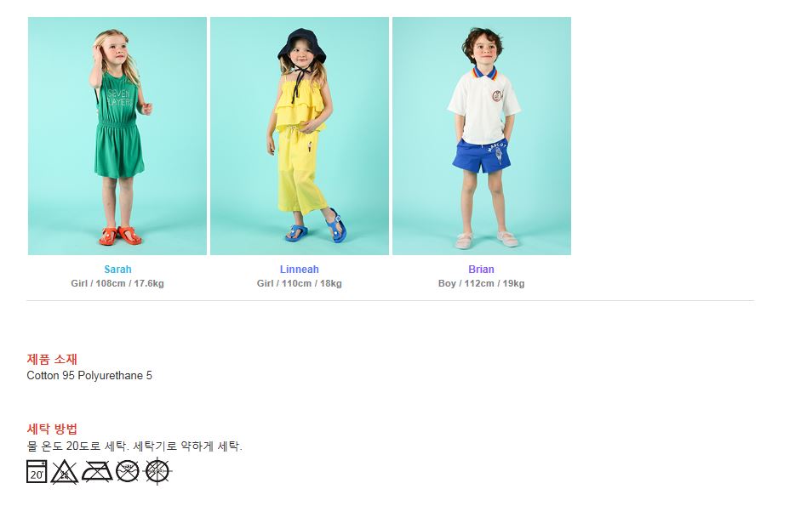Click the last crossed-out circle care icon
Image resolution: width=812 pixels, height=506 pixels.
157,471
